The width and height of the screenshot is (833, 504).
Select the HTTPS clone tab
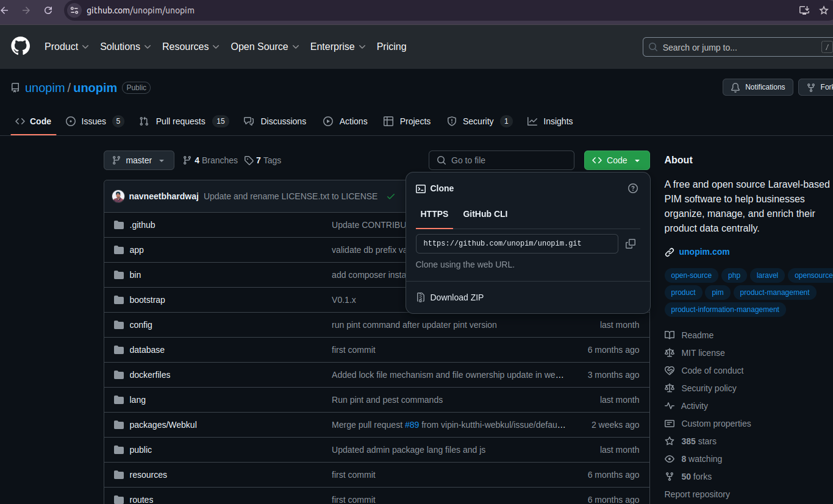point(434,214)
